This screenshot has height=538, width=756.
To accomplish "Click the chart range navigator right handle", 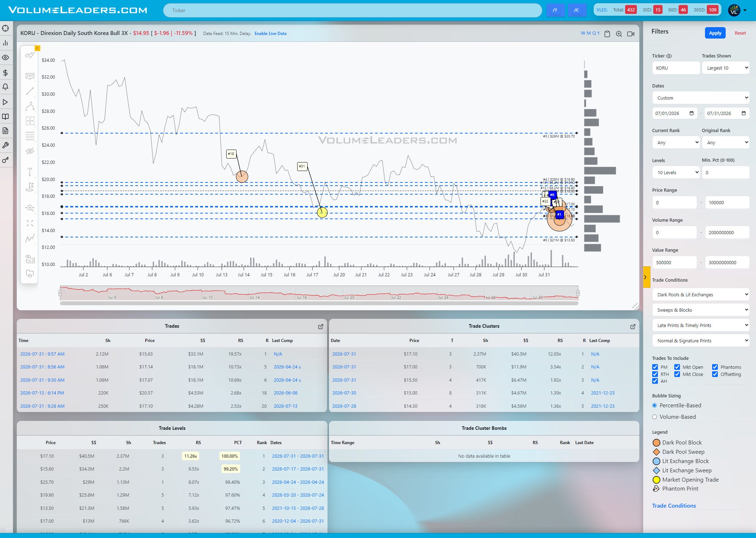I will (578, 293).
